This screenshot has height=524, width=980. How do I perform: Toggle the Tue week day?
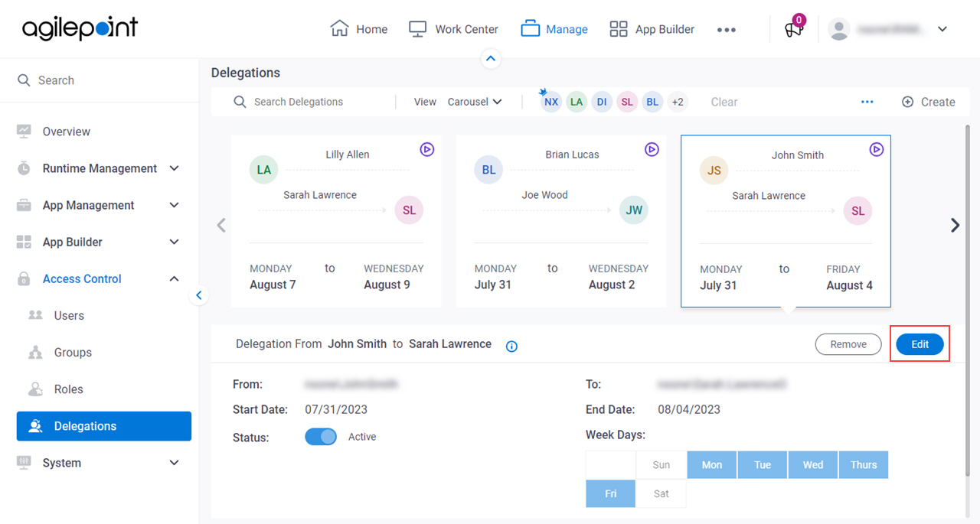[763, 465]
